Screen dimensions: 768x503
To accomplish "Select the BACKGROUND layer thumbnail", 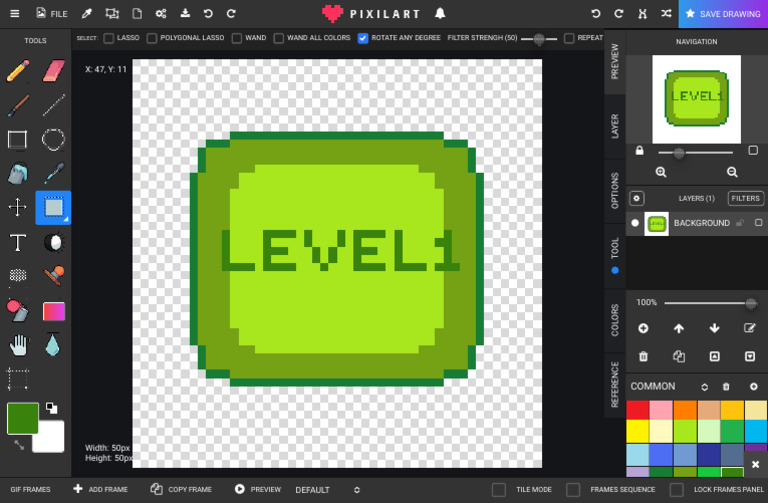I will tap(656, 224).
